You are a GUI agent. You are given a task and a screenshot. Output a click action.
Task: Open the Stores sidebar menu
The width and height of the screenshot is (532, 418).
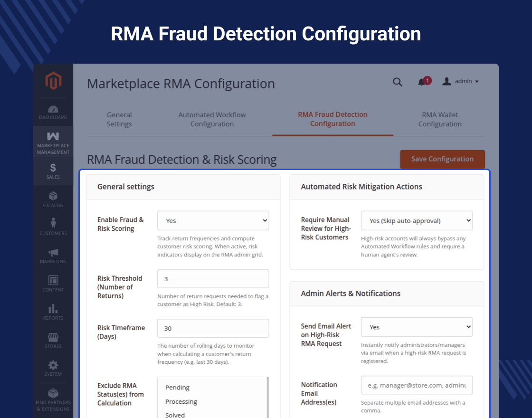pos(53,340)
